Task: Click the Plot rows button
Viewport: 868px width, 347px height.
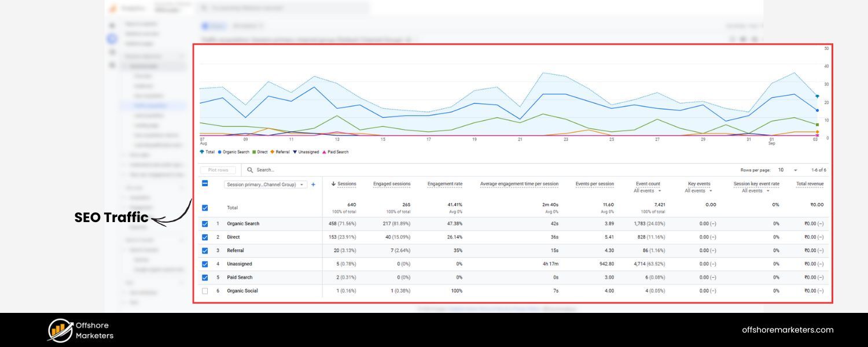Action: (217, 169)
